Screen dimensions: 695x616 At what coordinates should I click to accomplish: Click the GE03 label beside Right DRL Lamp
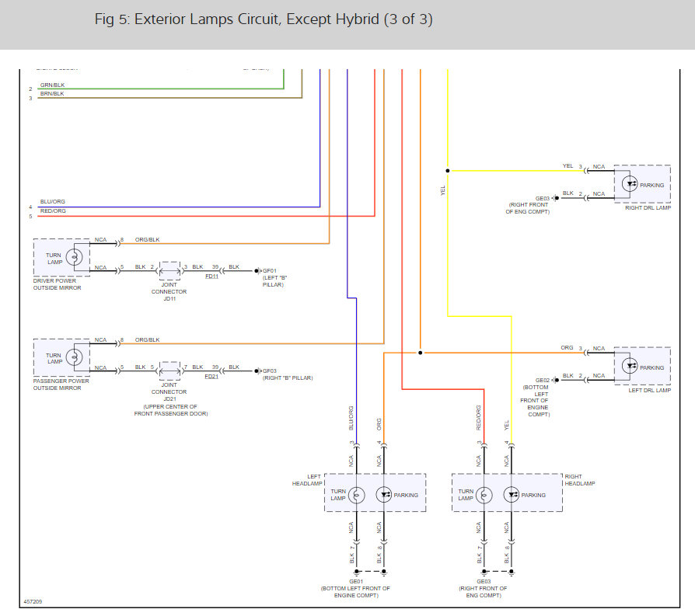543,198
